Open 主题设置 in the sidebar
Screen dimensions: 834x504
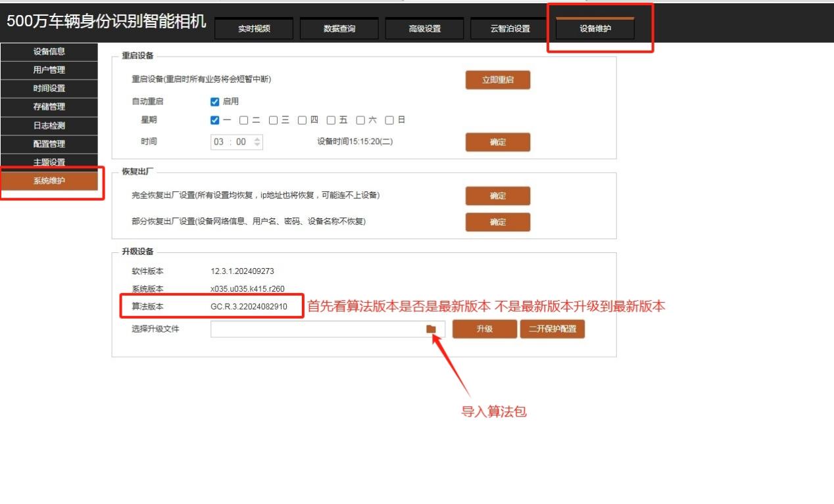point(49,162)
